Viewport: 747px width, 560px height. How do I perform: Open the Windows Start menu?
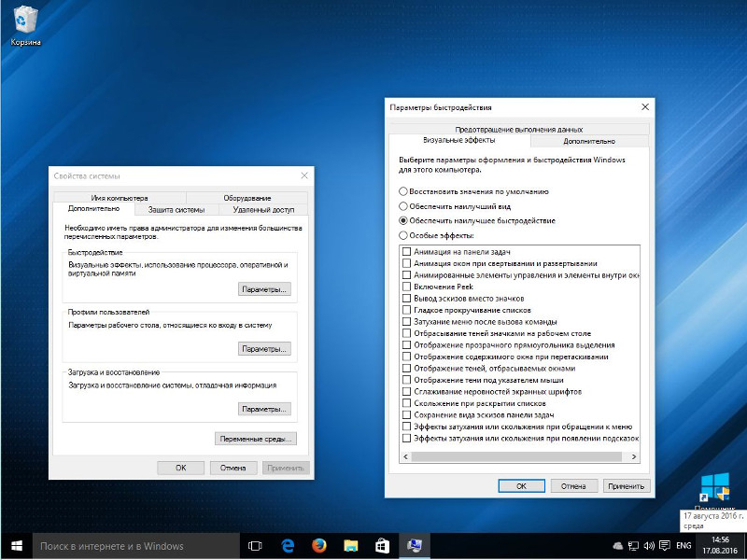pos(16,546)
